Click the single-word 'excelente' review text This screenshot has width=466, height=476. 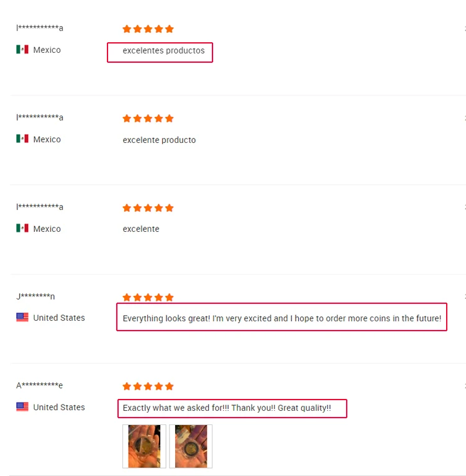coord(141,229)
